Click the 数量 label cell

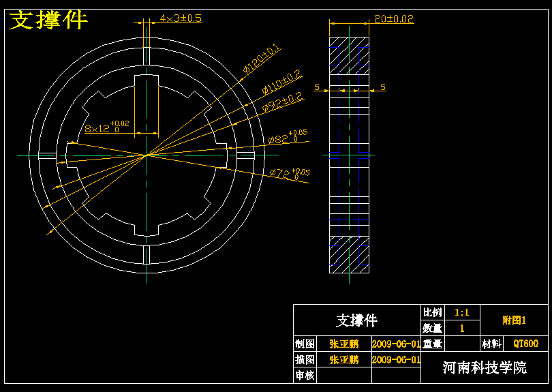pyautogui.click(x=432, y=328)
